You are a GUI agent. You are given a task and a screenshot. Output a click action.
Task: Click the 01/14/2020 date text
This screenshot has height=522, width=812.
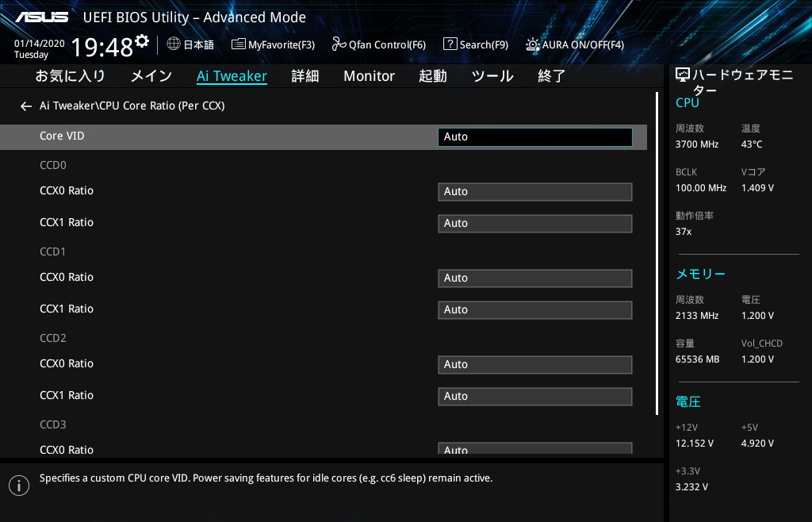click(x=40, y=44)
